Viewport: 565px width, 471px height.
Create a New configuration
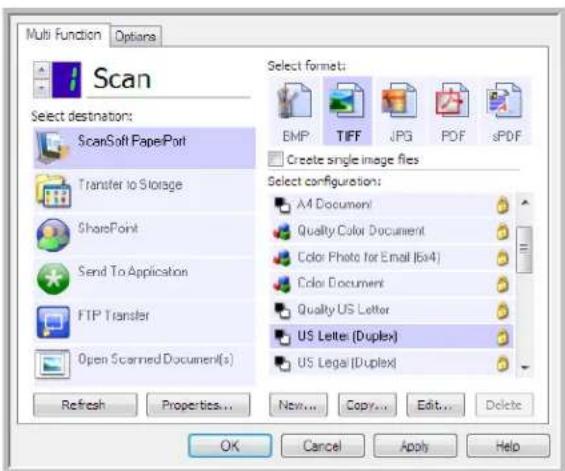click(x=298, y=405)
